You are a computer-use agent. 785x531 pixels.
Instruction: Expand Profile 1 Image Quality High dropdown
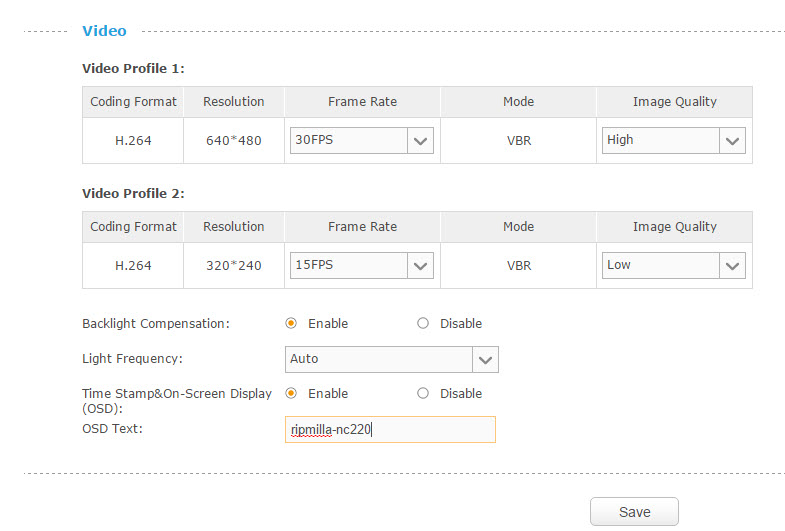coord(673,141)
